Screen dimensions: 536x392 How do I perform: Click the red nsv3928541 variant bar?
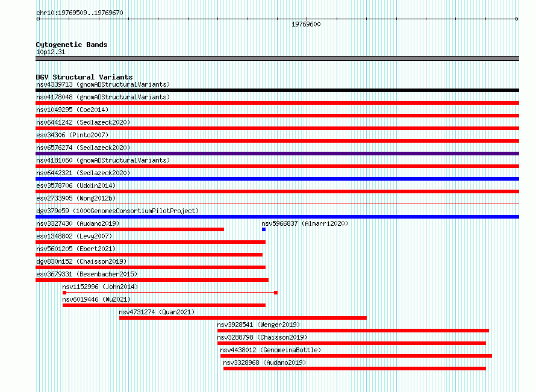pos(353,331)
